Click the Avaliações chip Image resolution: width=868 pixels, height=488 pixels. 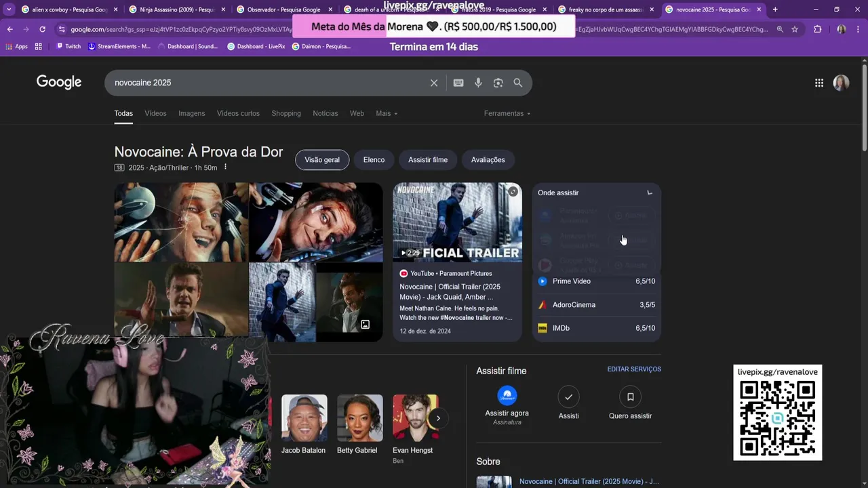pyautogui.click(x=488, y=160)
